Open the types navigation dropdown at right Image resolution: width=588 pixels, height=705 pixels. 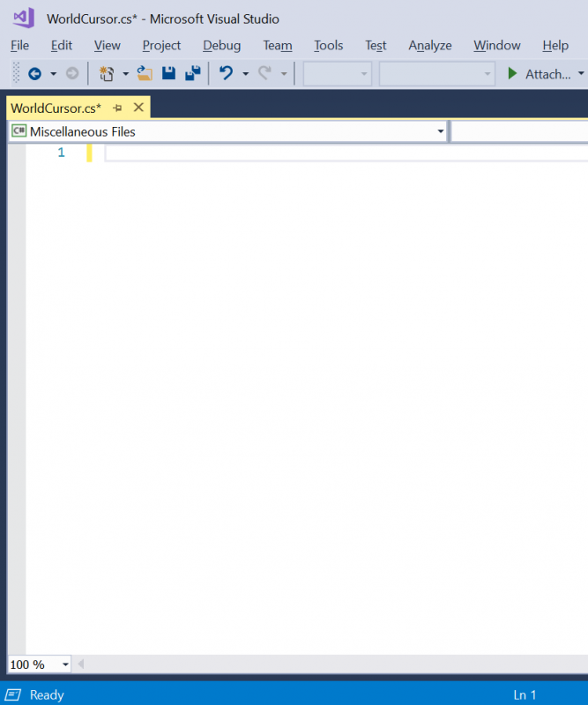[x=519, y=131]
